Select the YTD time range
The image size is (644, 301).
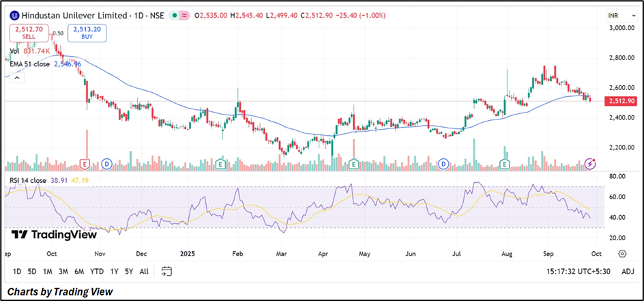point(97,271)
